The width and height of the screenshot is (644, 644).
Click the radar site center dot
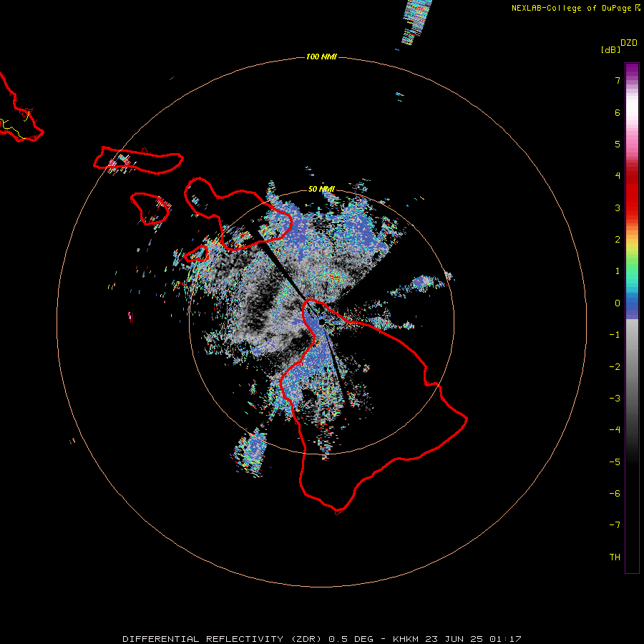(321, 321)
